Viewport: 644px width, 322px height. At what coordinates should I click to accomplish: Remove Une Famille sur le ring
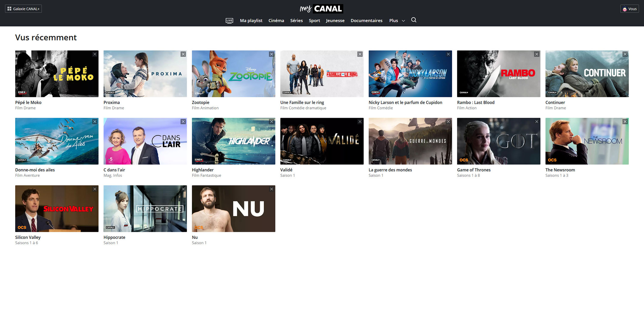click(x=360, y=54)
